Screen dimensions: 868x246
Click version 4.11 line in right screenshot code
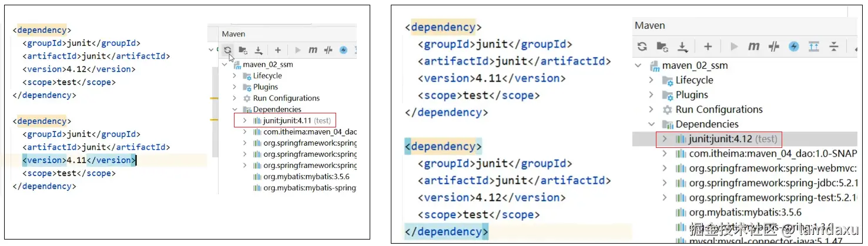492,78
